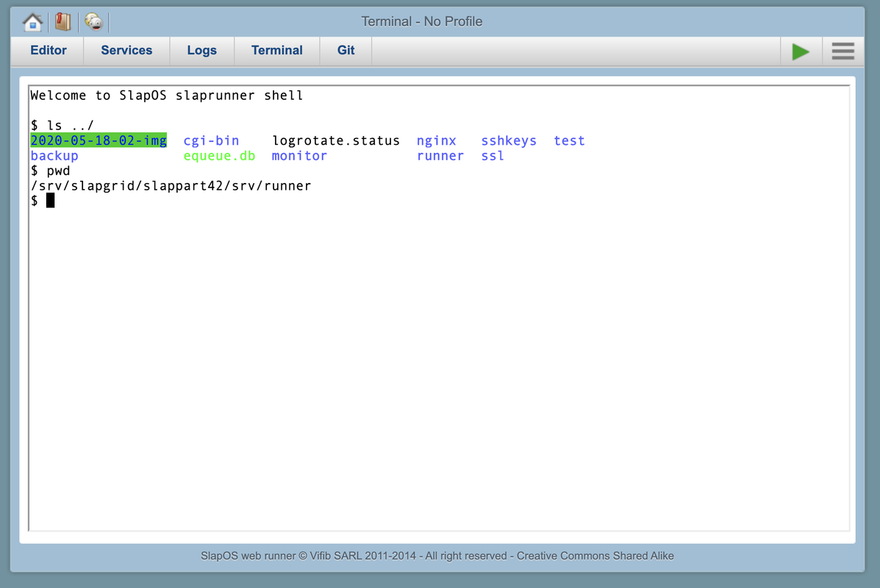880x588 pixels.
Task: Click the equeue.db file name
Action: 219,155
